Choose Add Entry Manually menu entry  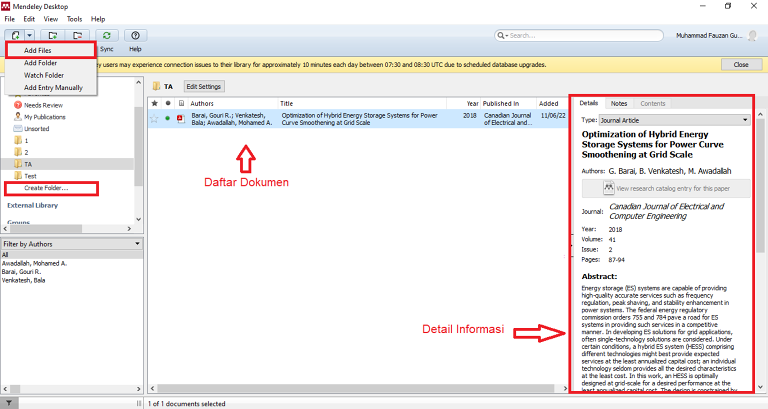[53, 88]
